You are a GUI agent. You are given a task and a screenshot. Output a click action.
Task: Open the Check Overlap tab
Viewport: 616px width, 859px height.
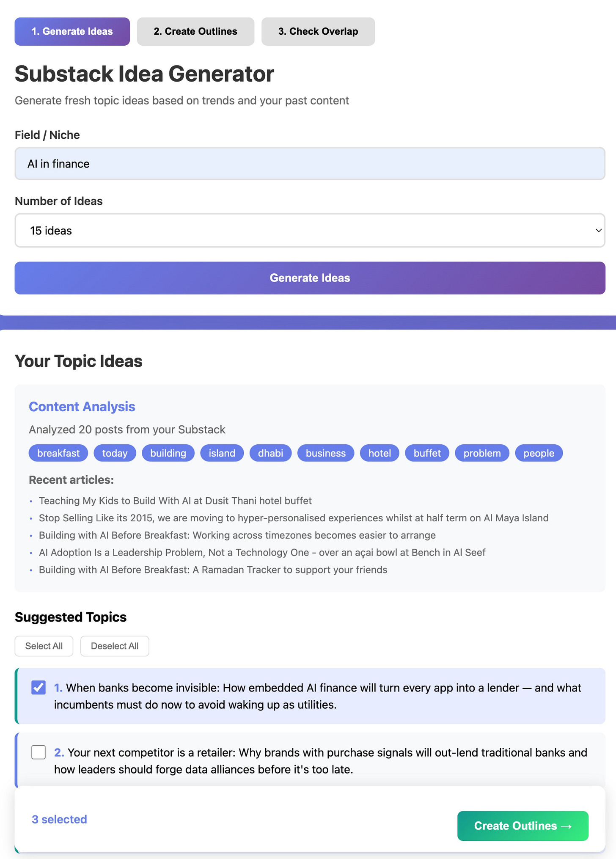pyautogui.click(x=318, y=31)
